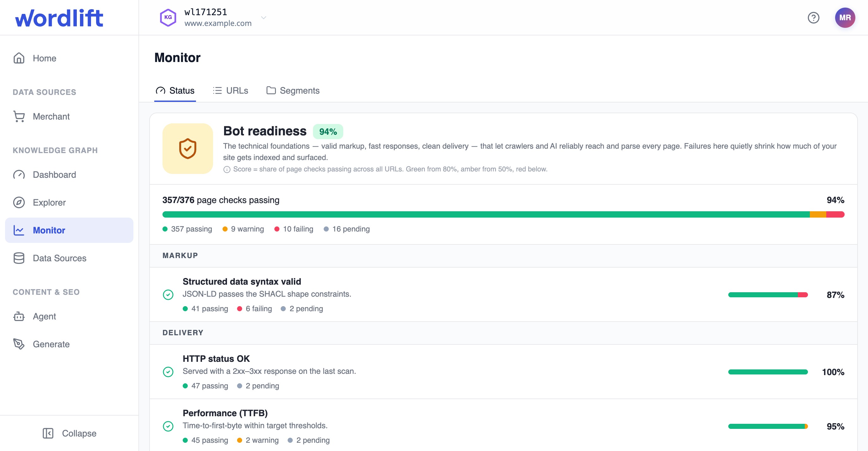Click the Wordlift logo
The image size is (868, 451).
(x=59, y=18)
